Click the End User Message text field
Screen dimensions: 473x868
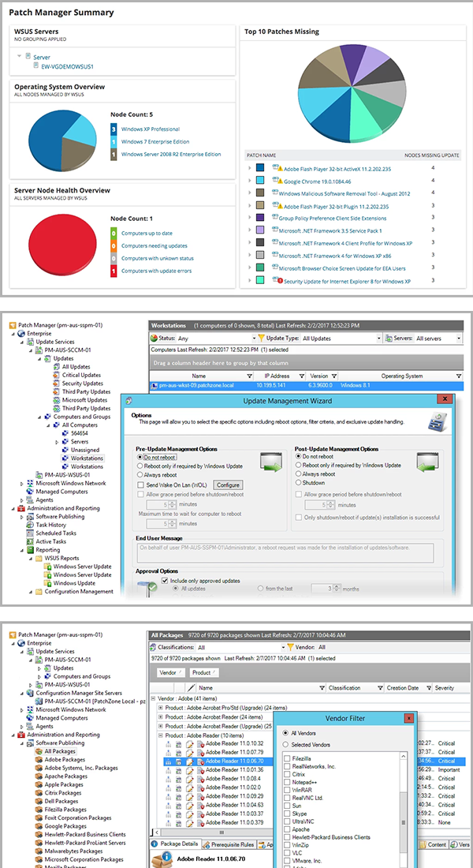tap(285, 552)
